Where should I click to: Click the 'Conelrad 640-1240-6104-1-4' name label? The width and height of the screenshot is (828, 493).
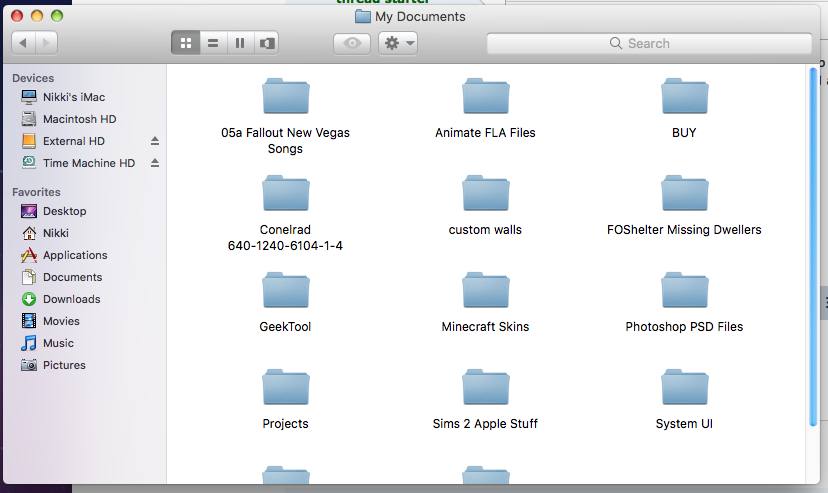285,238
